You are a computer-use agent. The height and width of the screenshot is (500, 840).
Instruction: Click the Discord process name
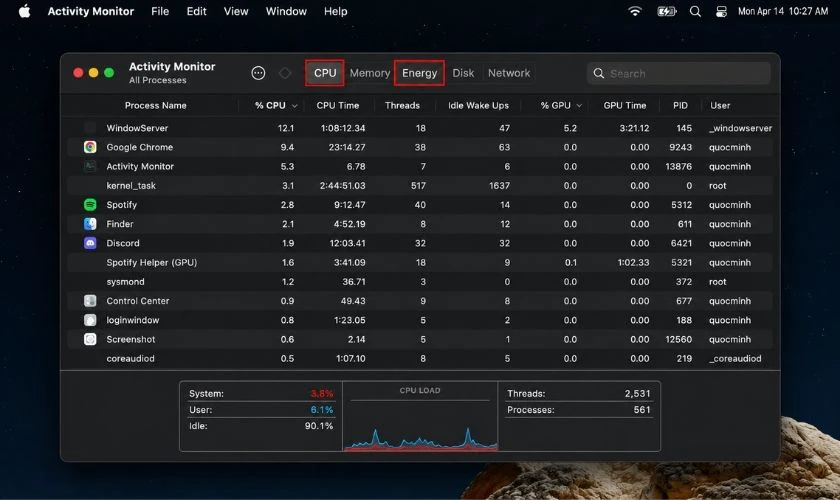click(123, 243)
